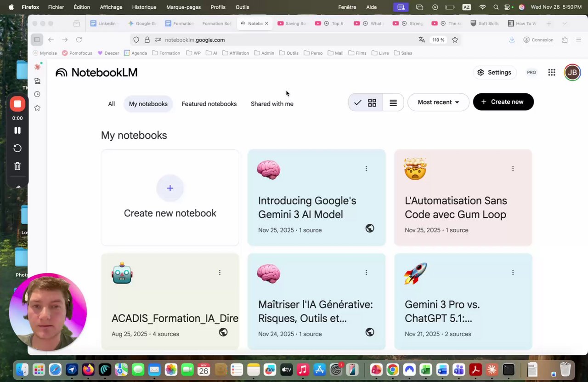Click the translate page icon in address bar
The height and width of the screenshot is (382, 588).
(422, 40)
